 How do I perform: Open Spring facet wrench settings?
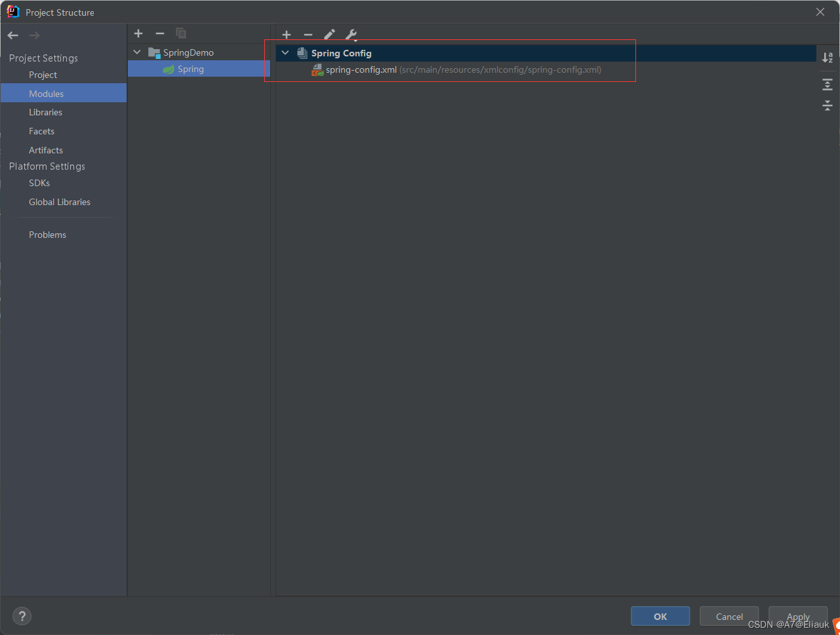(351, 35)
